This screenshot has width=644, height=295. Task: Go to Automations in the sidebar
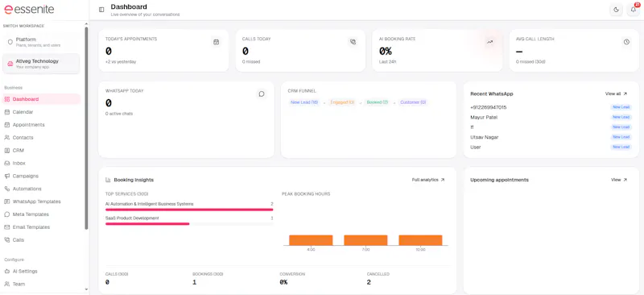click(41, 189)
